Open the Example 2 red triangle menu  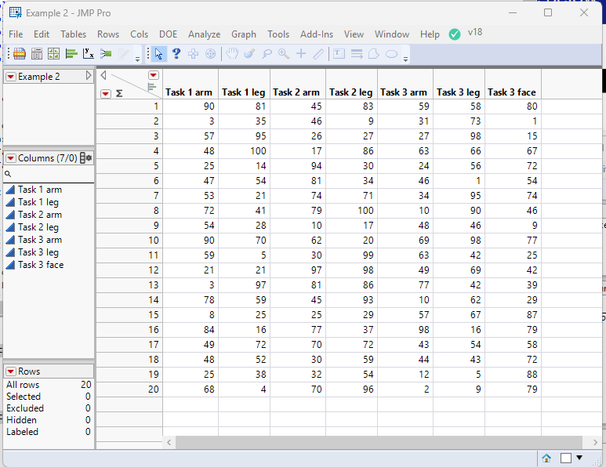(11, 77)
